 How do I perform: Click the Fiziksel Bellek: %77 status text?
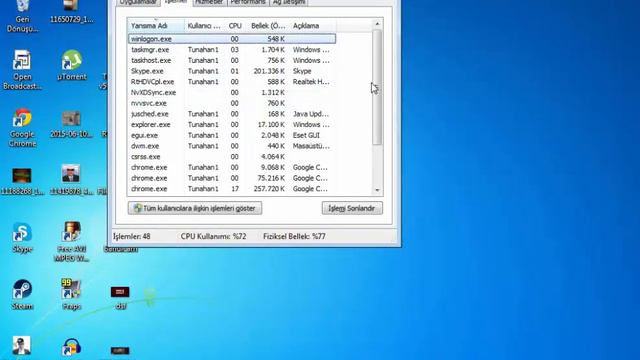point(294,236)
